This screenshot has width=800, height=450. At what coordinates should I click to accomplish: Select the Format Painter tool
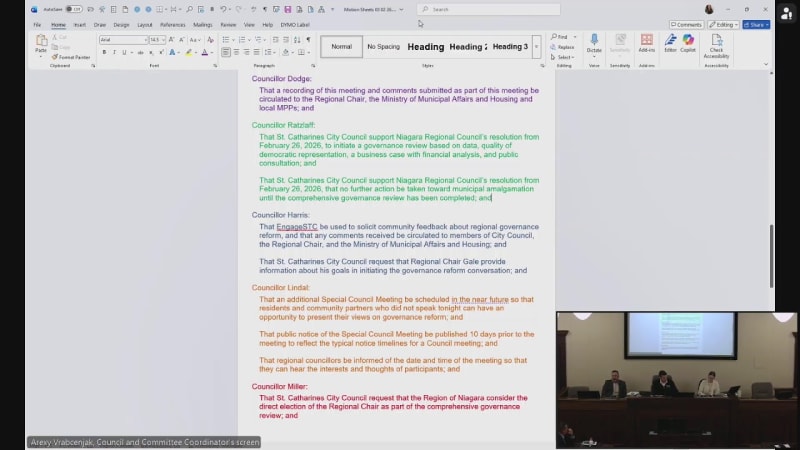(x=71, y=57)
